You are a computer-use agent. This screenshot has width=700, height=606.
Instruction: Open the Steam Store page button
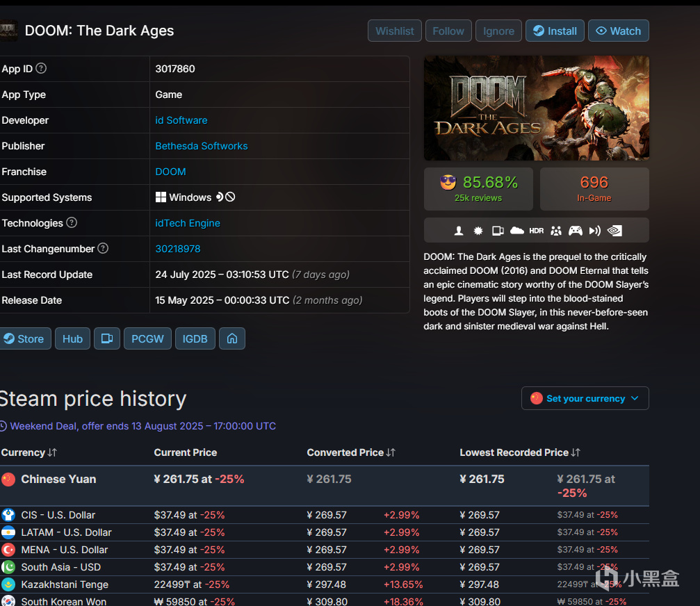[x=25, y=338]
